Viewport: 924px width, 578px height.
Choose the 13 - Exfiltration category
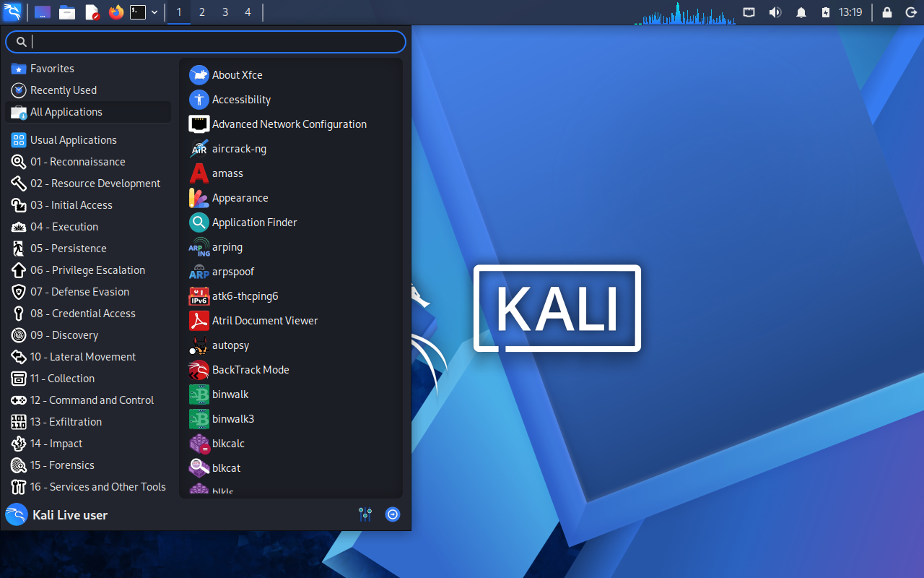[88, 422]
